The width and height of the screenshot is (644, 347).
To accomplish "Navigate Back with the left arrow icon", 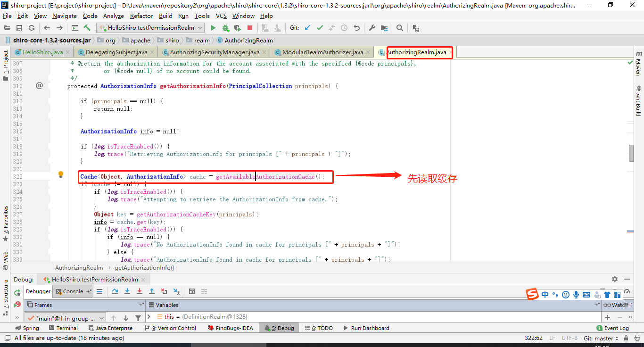I will [x=47, y=28].
